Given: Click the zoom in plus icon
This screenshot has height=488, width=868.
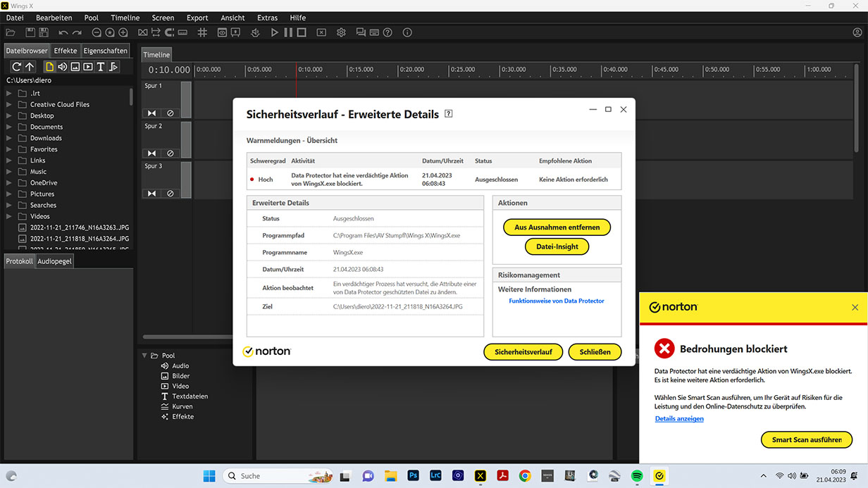Looking at the screenshot, I should click(x=123, y=32).
